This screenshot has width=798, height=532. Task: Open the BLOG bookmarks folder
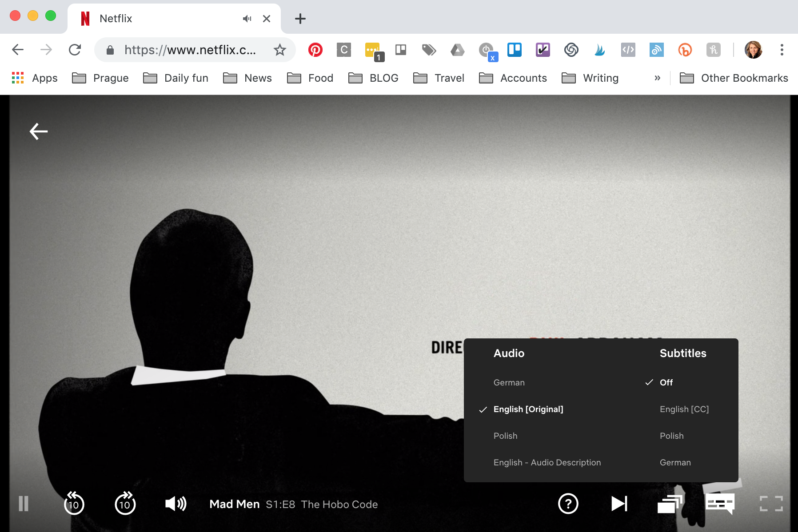click(x=373, y=78)
